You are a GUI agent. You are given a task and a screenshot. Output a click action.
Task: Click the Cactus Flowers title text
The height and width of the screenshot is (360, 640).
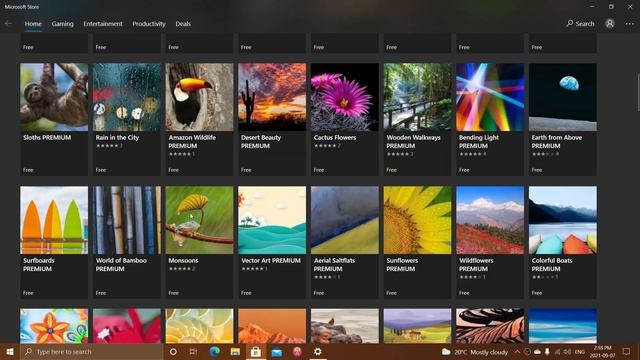point(335,138)
